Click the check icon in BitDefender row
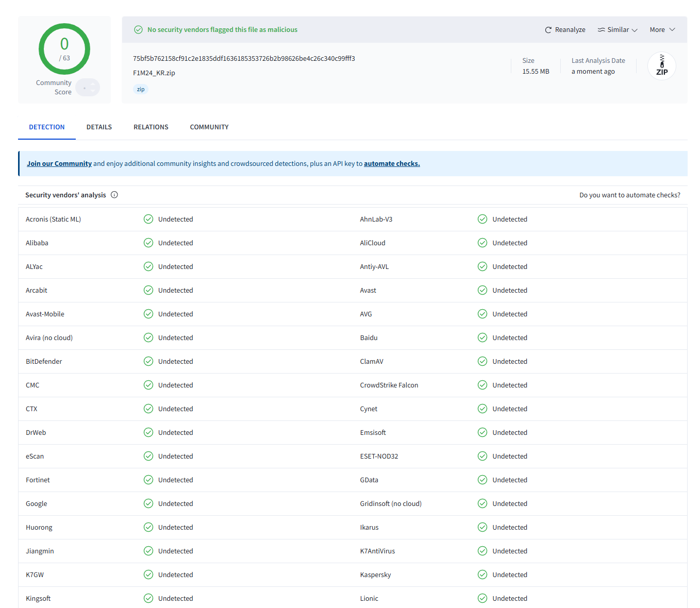This screenshot has width=700, height=608. click(x=148, y=361)
